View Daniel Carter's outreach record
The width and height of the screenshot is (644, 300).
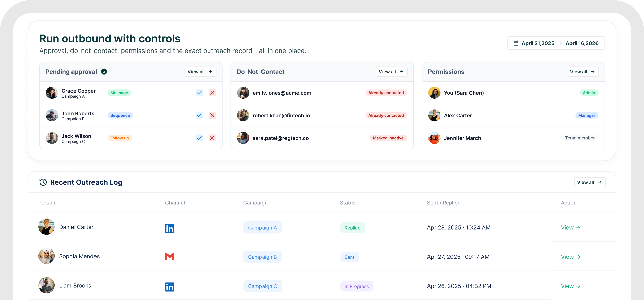(x=570, y=227)
